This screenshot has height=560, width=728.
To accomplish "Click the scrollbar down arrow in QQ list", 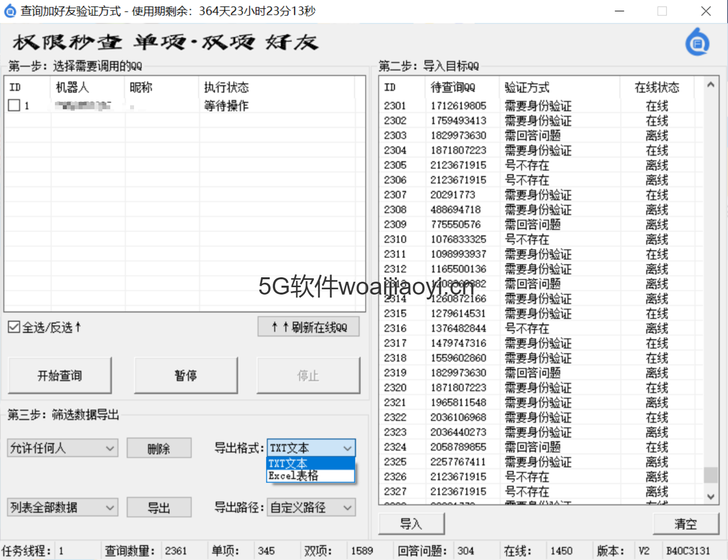I will tap(711, 497).
